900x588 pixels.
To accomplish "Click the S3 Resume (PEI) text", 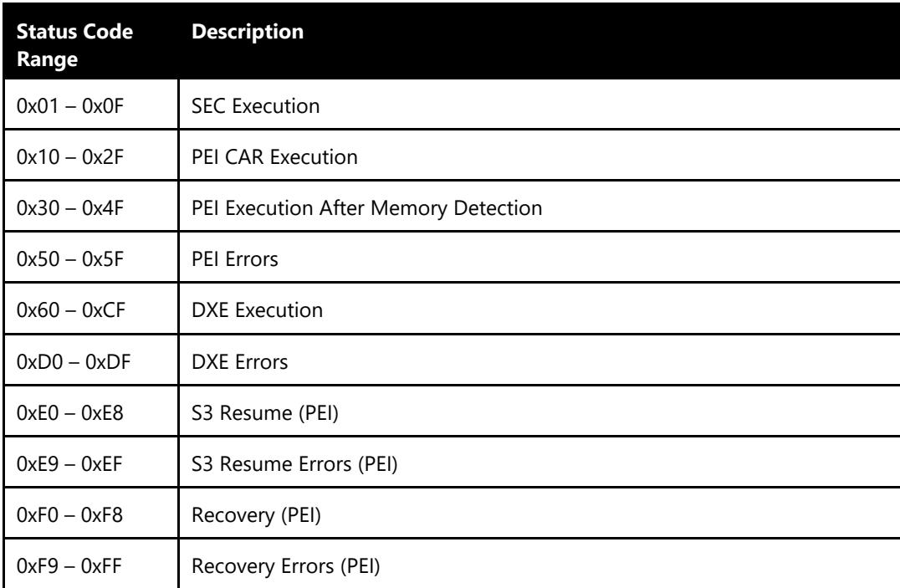I will coord(265,413).
